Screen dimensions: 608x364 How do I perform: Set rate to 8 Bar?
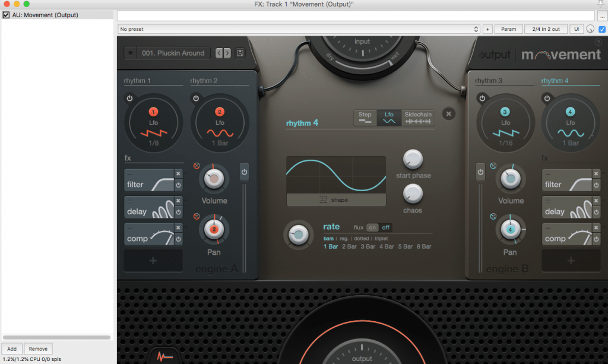[424, 246]
